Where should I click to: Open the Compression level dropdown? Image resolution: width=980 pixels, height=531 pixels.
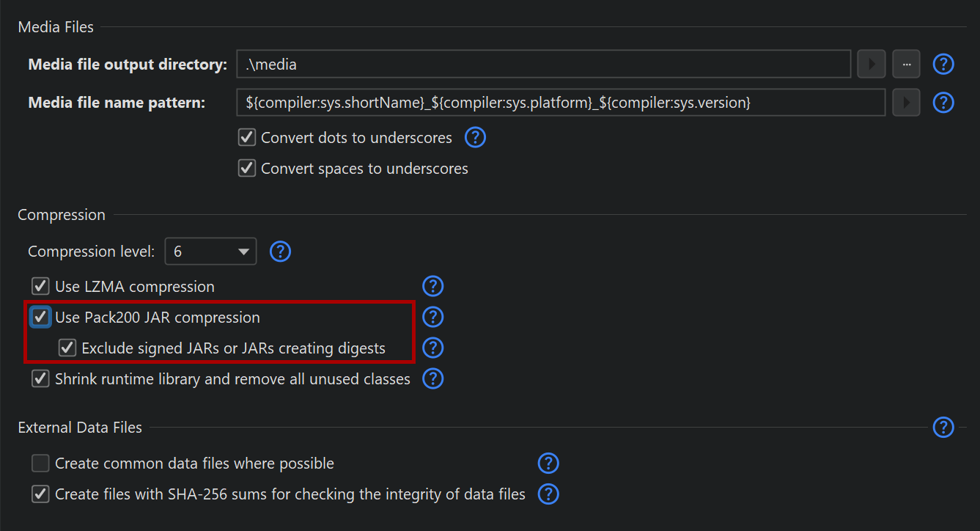(211, 252)
